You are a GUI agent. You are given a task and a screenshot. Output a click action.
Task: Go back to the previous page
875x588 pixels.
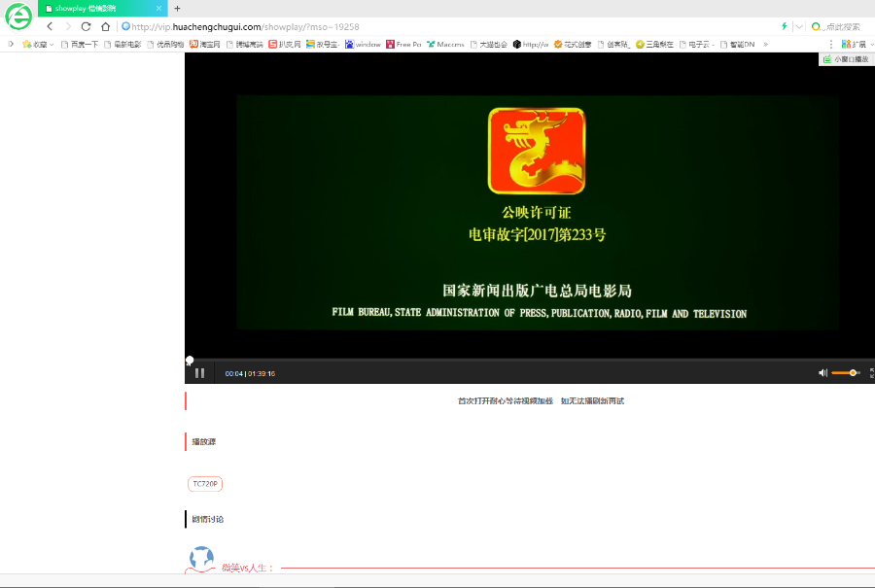(x=48, y=27)
